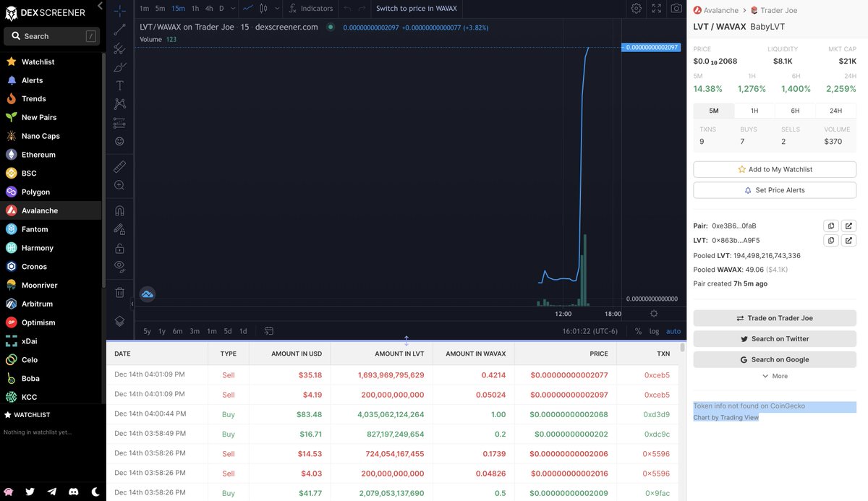Set chart range to 5y

pyautogui.click(x=148, y=331)
